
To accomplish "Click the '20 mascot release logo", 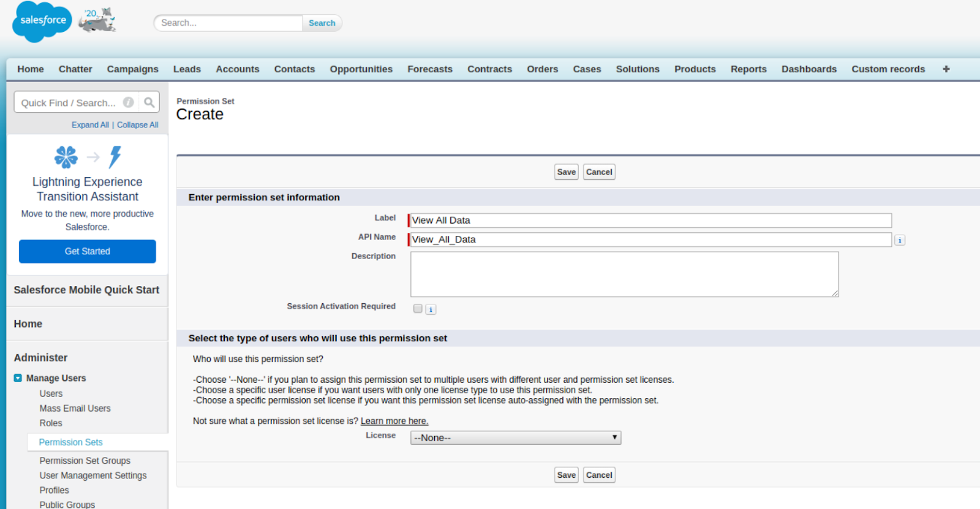I will 97,20.
